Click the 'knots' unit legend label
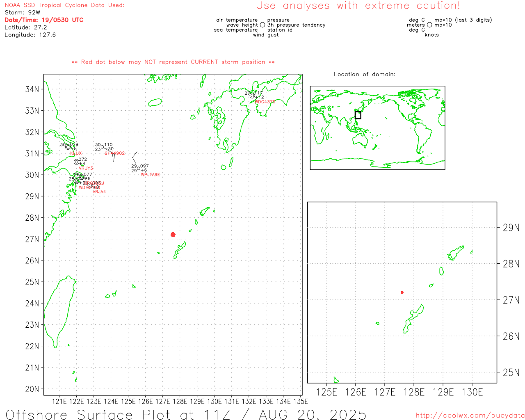Image resolution: width=525 pixels, height=420 pixels. point(432,35)
